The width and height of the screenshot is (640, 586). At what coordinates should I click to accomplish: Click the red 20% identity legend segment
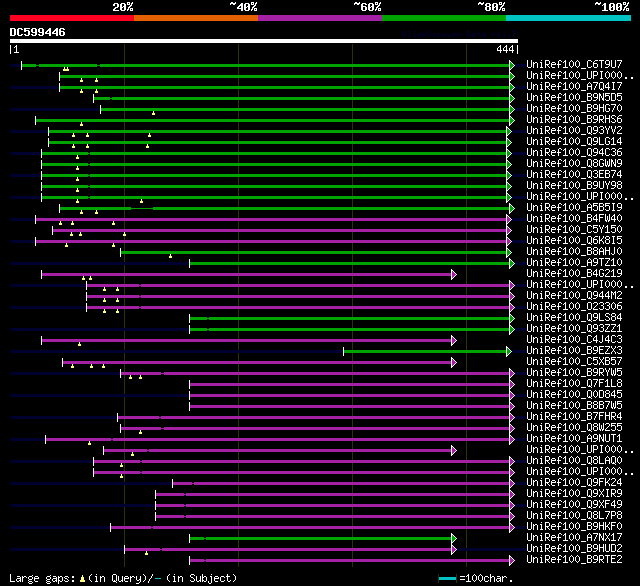click(x=72, y=18)
